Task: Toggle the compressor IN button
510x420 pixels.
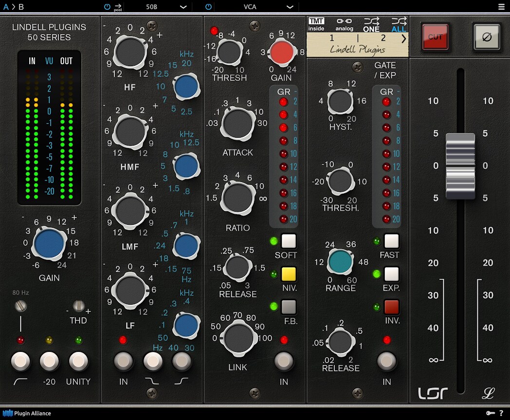Action: click(284, 361)
